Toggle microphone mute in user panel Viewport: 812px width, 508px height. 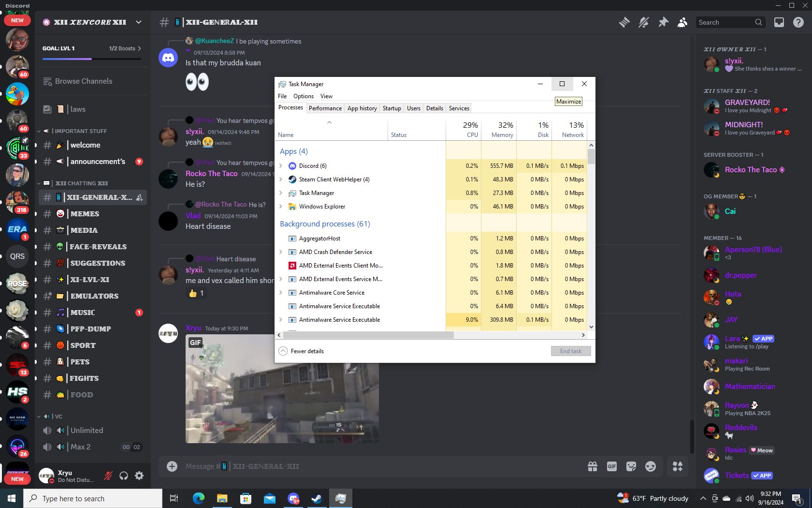point(108,476)
